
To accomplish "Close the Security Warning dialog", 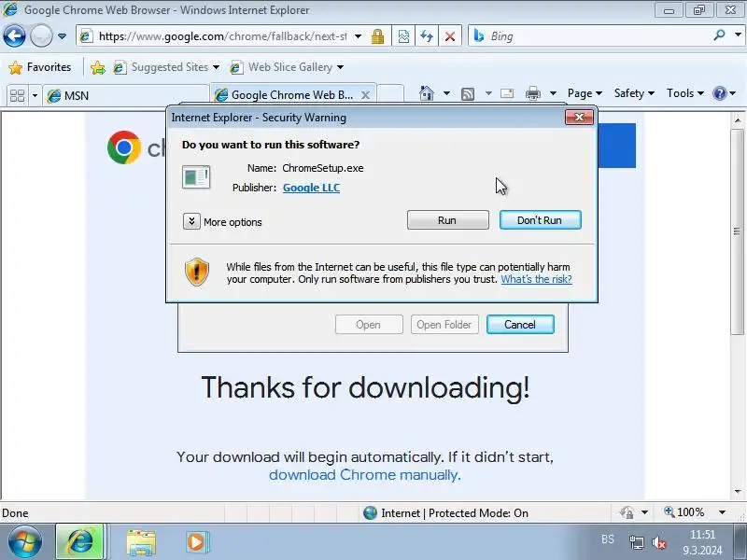I will pyautogui.click(x=579, y=118).
